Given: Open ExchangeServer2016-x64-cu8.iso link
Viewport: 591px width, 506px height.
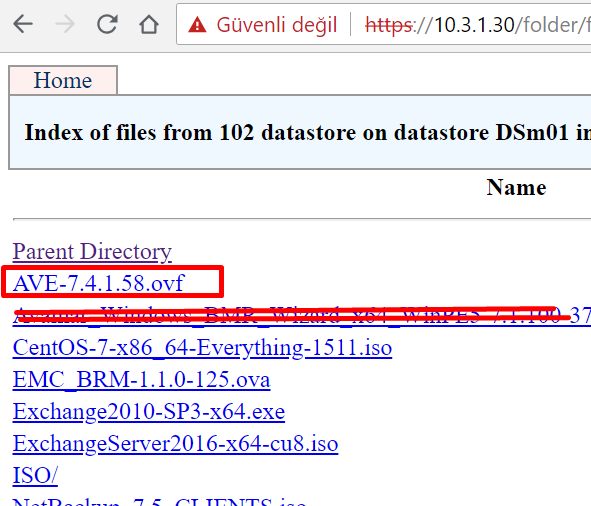Looking at the screenshot, I should (175, 444).
